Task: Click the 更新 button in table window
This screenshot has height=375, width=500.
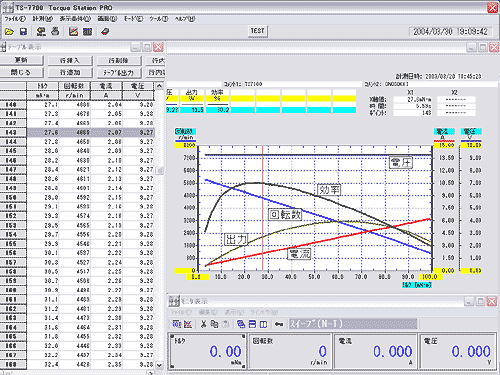Action: [x=21, y=60]
